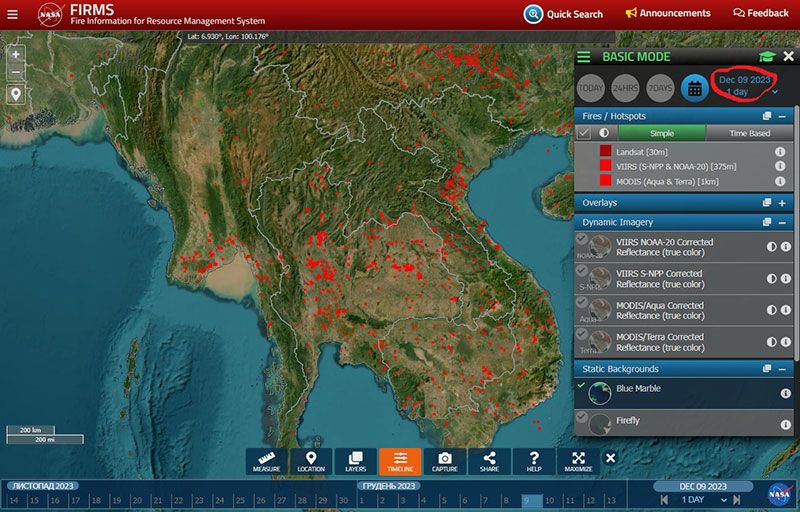Open Quick Search
The width and height of the screenshot is (800, 512).
563,14
